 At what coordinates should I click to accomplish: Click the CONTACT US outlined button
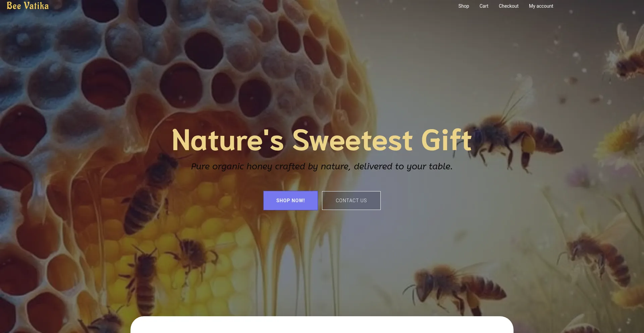tap(351, 201)
